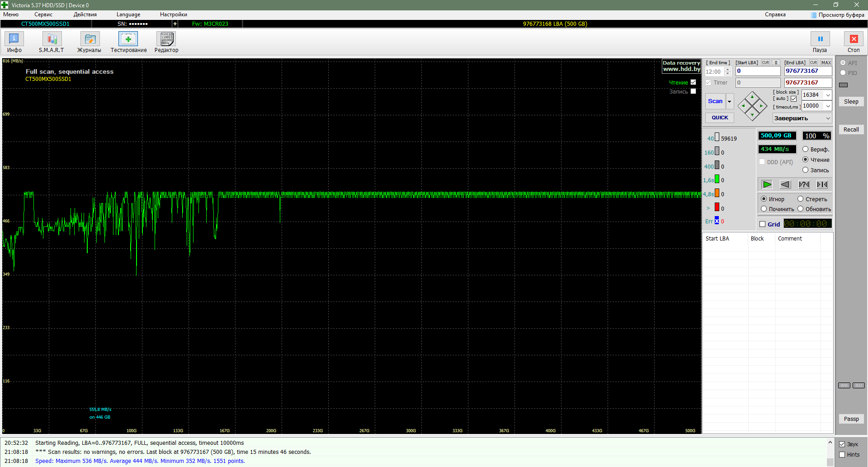Screen dimensions: 868x467
Task: Open the Настройки menu
Action: tap(173, 14)
